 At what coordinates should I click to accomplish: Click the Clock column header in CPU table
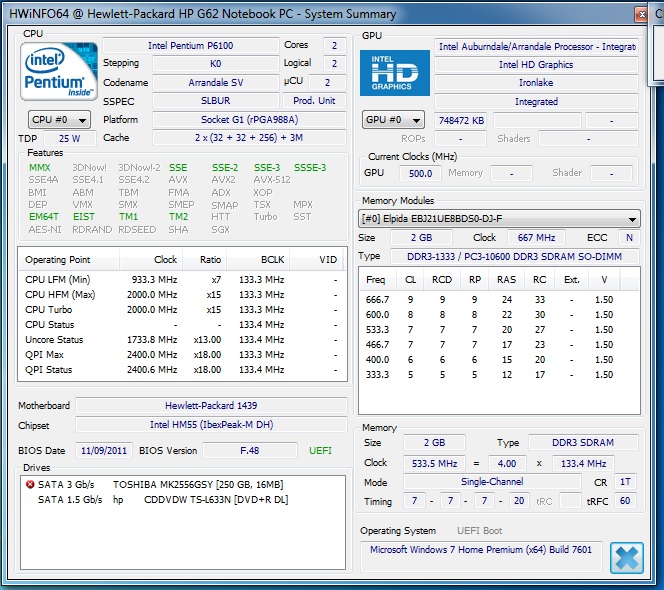tap(151, 260)
